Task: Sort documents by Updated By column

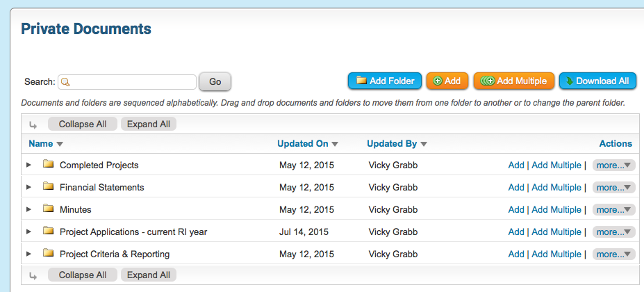Action: click(x=392, y=144)
